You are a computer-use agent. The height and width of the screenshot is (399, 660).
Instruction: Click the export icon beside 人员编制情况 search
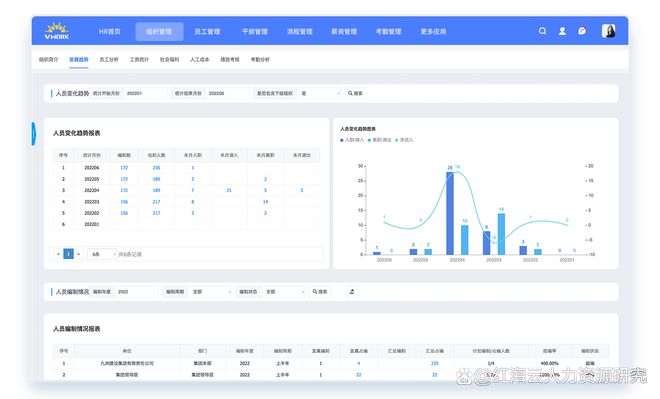352,291
